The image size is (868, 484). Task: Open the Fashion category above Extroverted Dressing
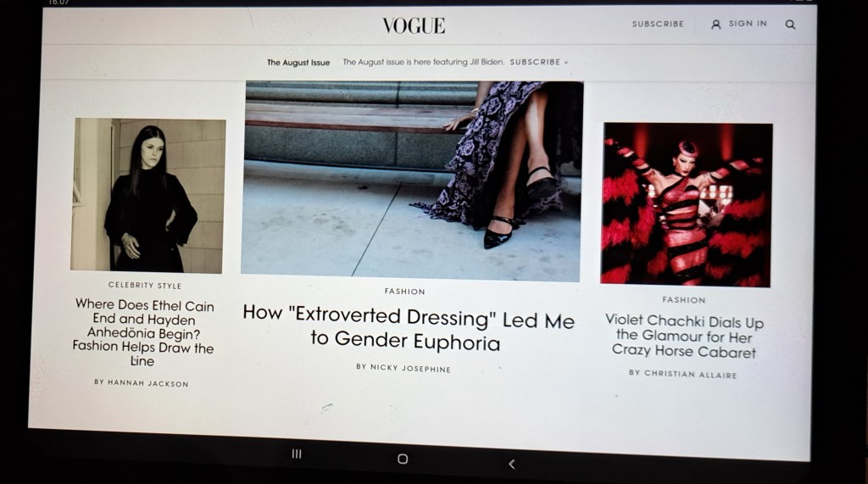[404, 292]
